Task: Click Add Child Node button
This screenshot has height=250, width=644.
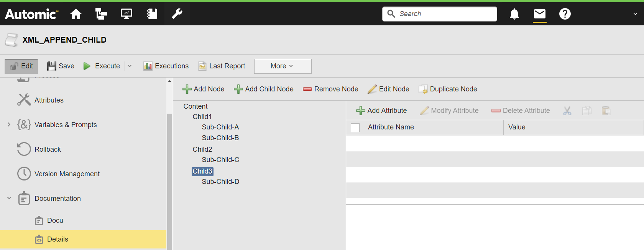Action: click(264, 89)
